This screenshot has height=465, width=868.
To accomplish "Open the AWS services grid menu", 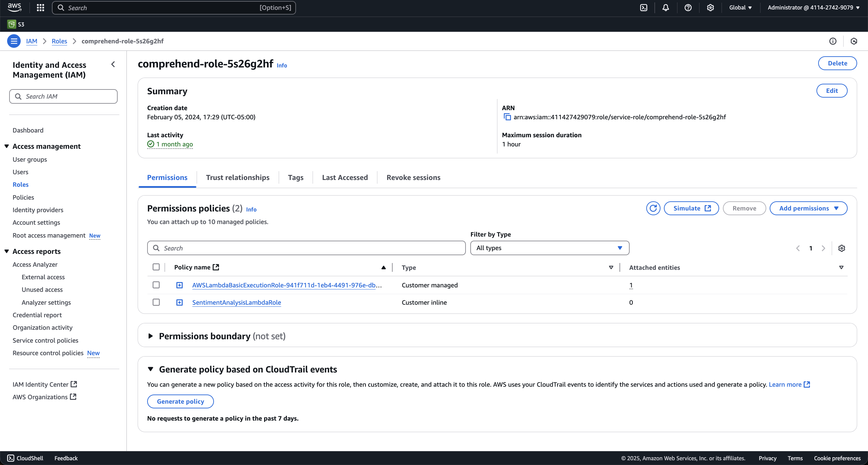I will pyautogui.click(x=40, y=7).
